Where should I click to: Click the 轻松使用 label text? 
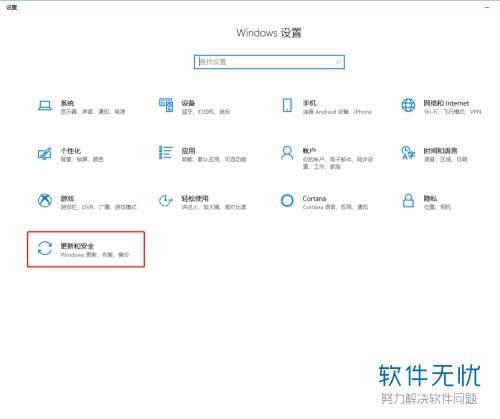pyautogui.click(x=195, y=199)
